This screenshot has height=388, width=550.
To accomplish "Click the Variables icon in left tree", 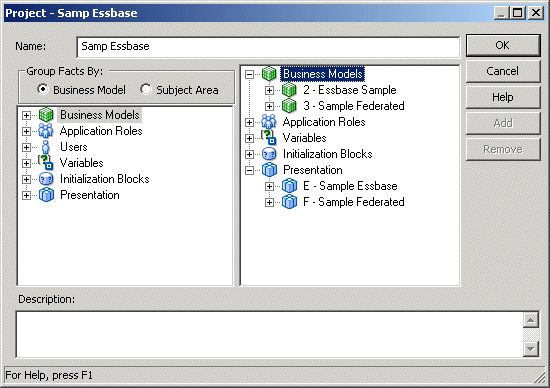I will pyautogui.click(x=46, y=163).
